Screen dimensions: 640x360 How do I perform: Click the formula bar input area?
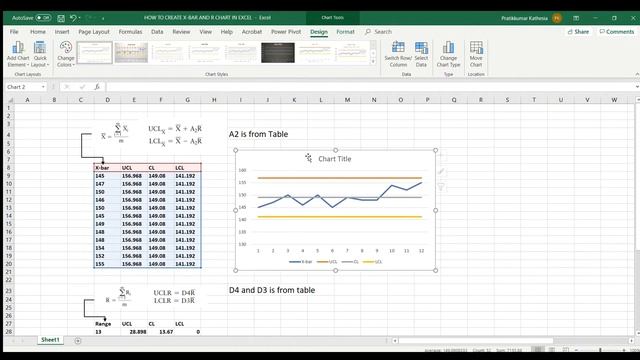(369, 87)
